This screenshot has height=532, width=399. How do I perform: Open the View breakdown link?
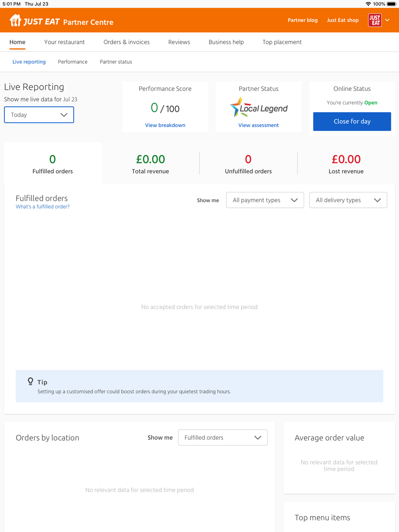pyautogui.click(x=165, y=125)
